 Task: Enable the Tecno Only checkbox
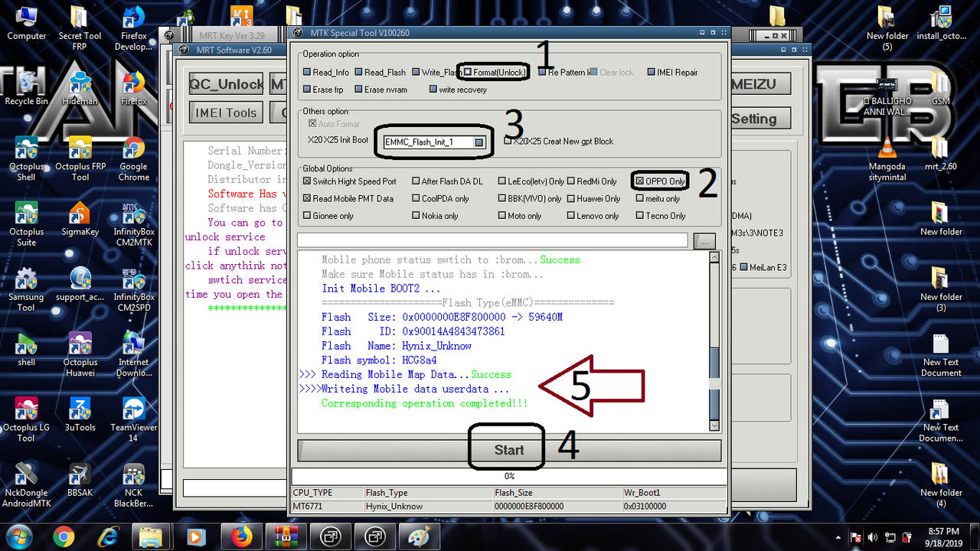640,217
